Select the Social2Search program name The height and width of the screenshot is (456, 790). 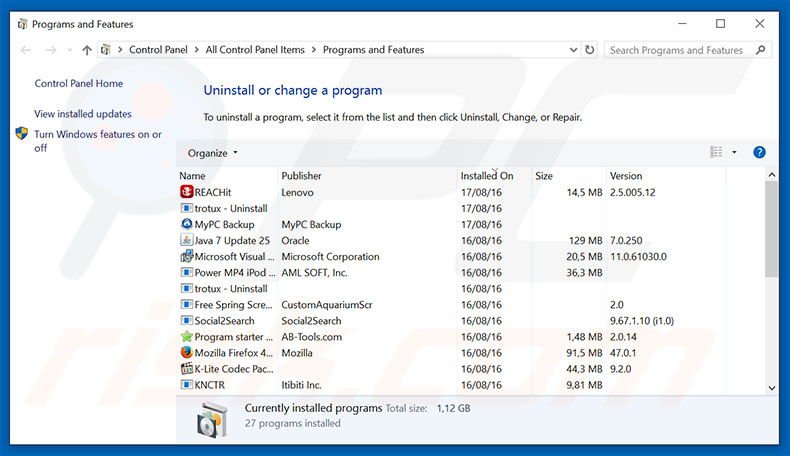pos(224,321)
